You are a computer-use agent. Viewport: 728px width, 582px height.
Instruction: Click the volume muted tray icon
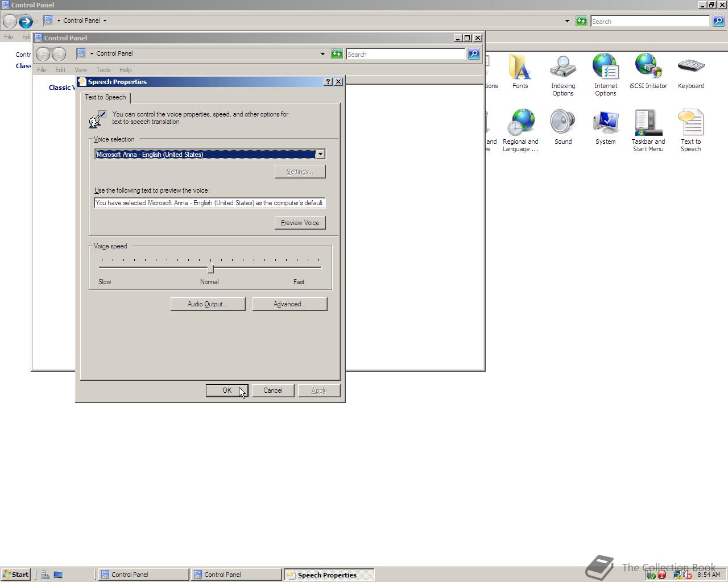pyautogui.click(x=687, y=575)
